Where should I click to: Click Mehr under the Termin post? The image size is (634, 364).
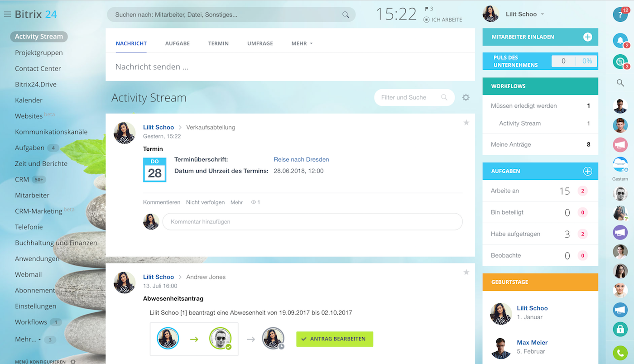click(236, 202)
